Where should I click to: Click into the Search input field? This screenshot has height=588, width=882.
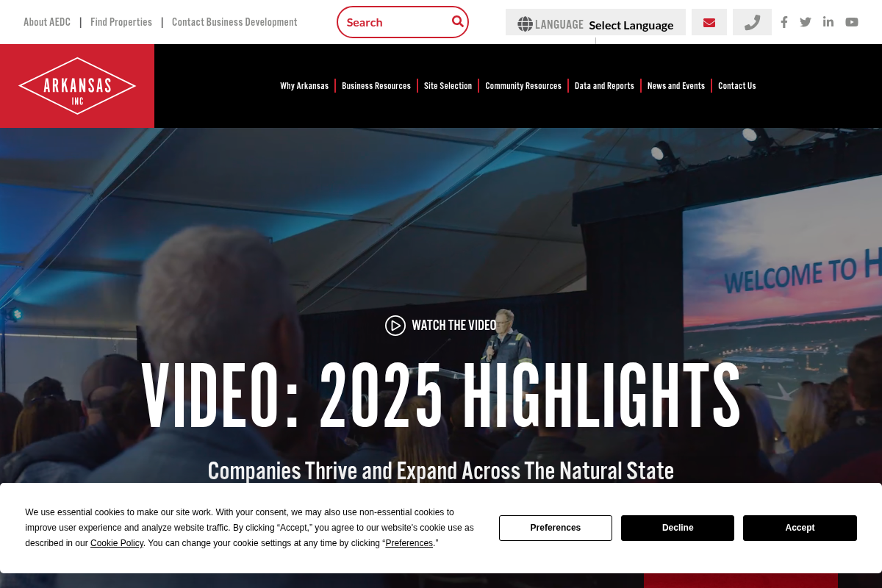(x=393, y=22)
